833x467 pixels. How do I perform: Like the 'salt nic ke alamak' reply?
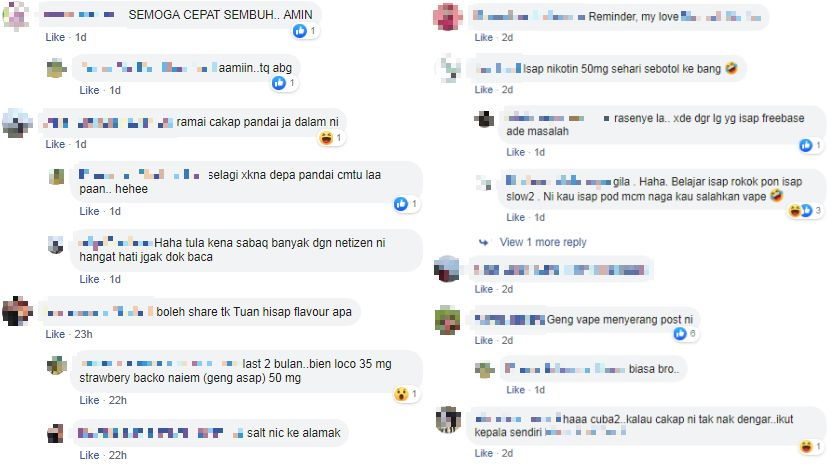point(89,455)
